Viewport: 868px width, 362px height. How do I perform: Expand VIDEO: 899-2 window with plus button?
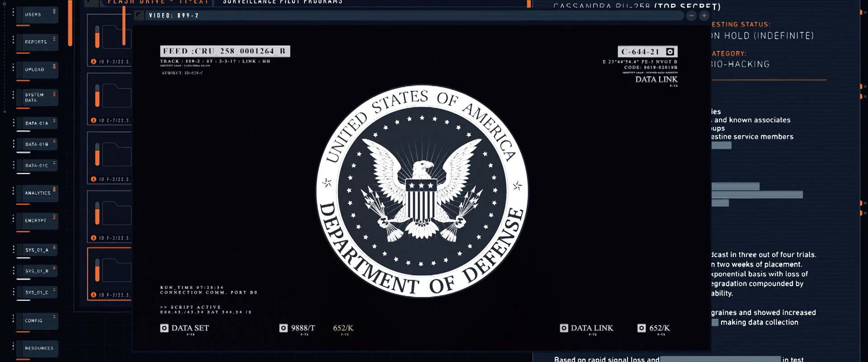pos(704,16)
